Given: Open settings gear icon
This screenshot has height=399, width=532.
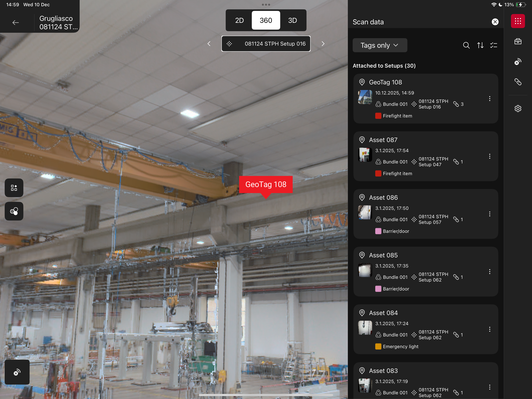Looking at the screenshot, I should coord(518,109).
